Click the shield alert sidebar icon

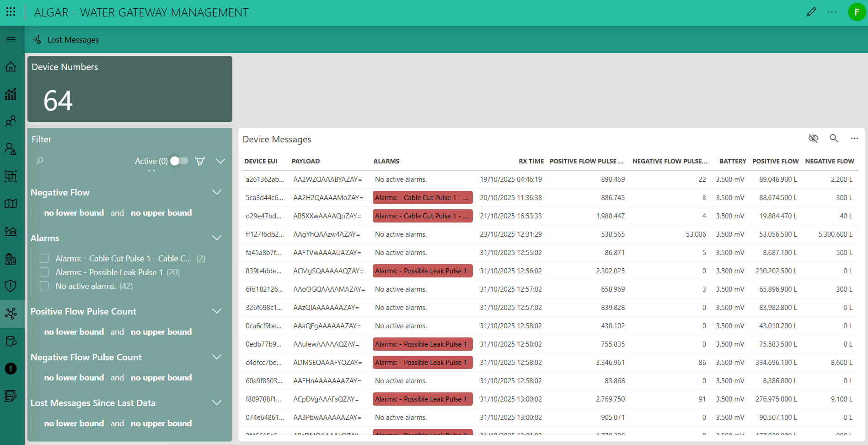pos(11,286)
